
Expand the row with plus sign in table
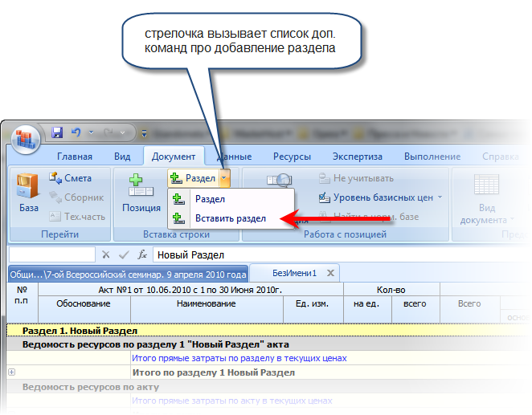[12, 372]
